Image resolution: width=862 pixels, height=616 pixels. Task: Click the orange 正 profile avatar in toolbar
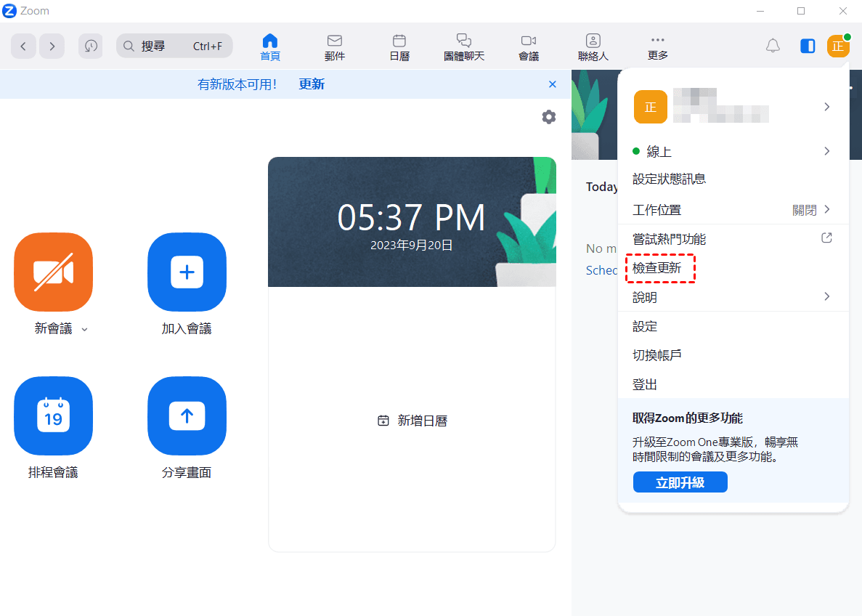point(838,46)
